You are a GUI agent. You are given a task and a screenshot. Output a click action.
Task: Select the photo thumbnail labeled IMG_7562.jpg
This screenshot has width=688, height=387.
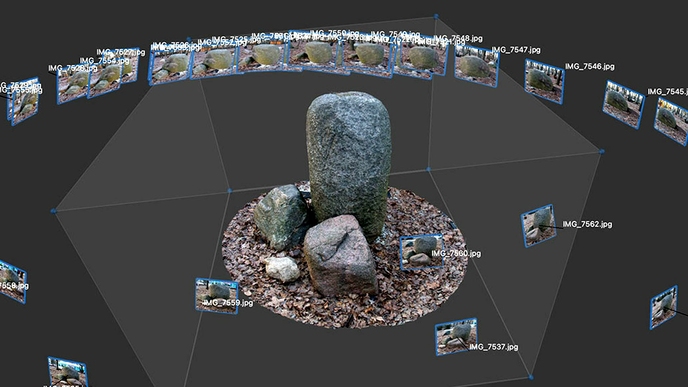point(538,226)
